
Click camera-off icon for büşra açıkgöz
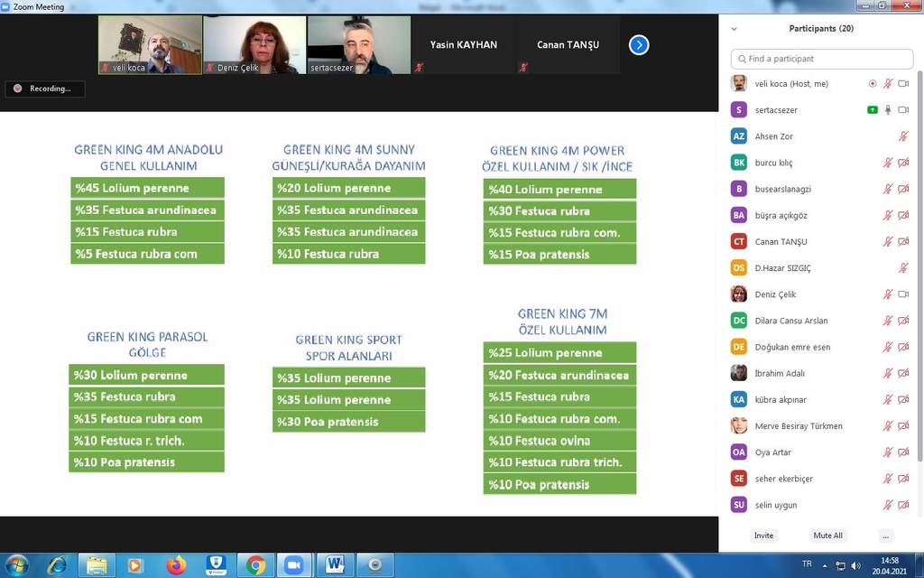pyautogui.click(x=903, y=215)
